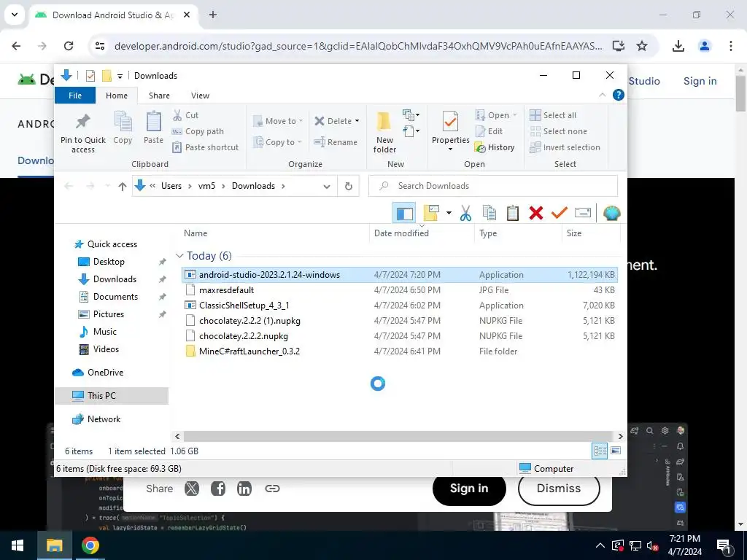
Task: Click the scissors Cut icon in Classic toolbar
Action: (x=465, y=214)
